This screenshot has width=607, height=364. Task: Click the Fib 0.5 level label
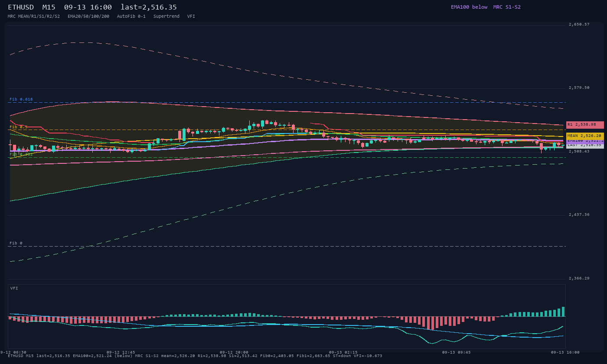[19, 127]
